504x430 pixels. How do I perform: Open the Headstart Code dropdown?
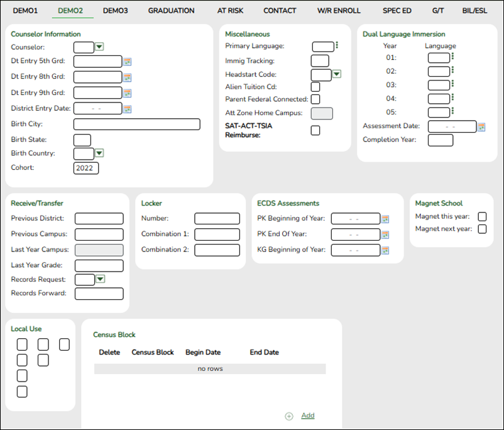tap(336, 74)
